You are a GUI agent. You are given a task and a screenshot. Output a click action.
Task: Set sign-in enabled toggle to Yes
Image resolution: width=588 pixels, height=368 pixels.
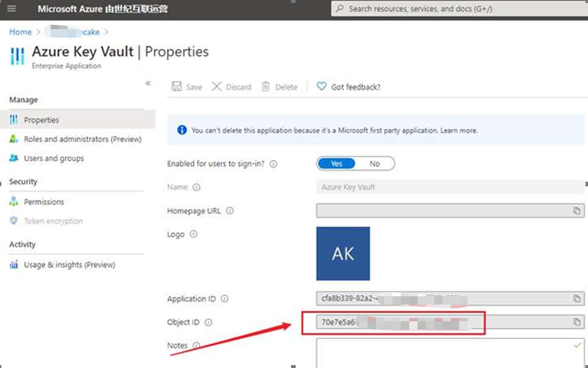(336, 164)
